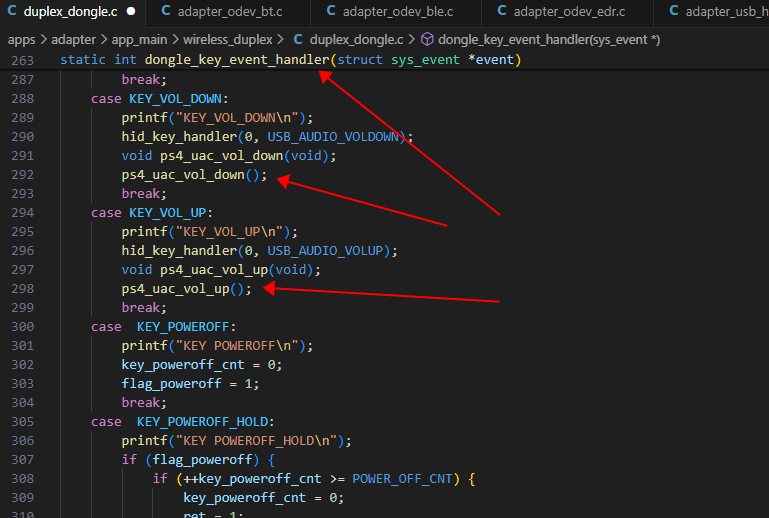Click C file icon on adapter_odev_ble.c tab
The image size is (769, 518).
331,11
